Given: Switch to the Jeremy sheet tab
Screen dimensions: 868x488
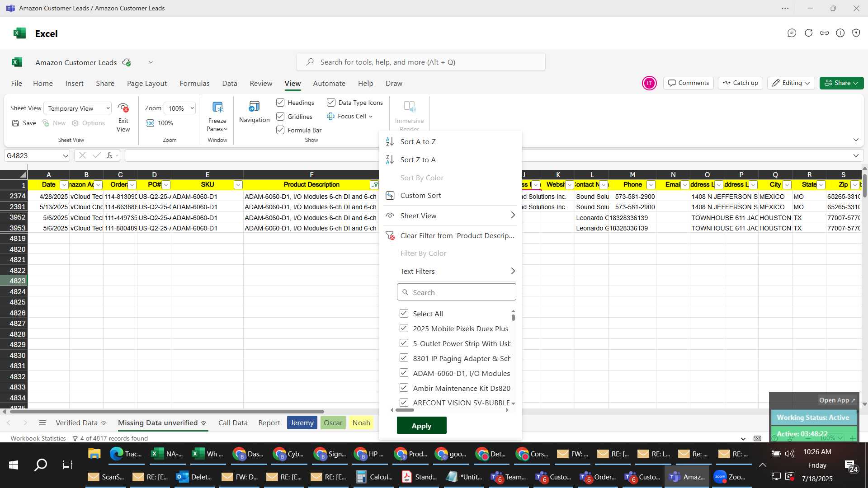Looking at the screenshot, I should coord(302,423).
